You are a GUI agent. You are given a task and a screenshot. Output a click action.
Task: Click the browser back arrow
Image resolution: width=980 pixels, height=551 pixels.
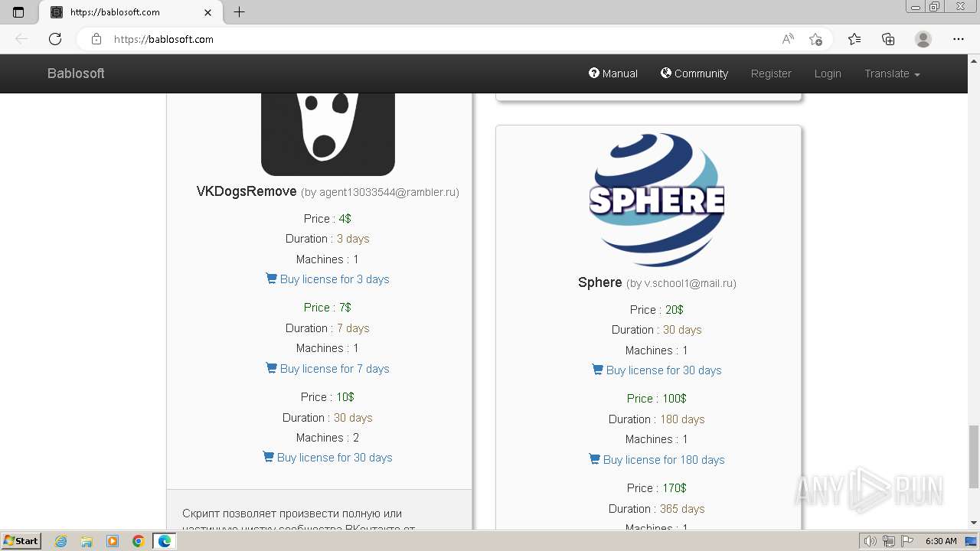(x=21, y=39)
